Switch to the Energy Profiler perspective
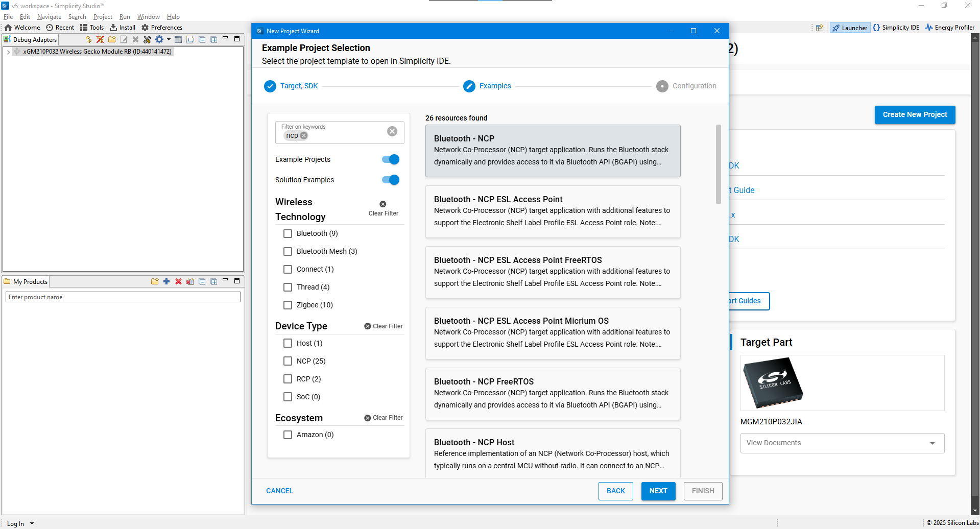 click(949, 28)
